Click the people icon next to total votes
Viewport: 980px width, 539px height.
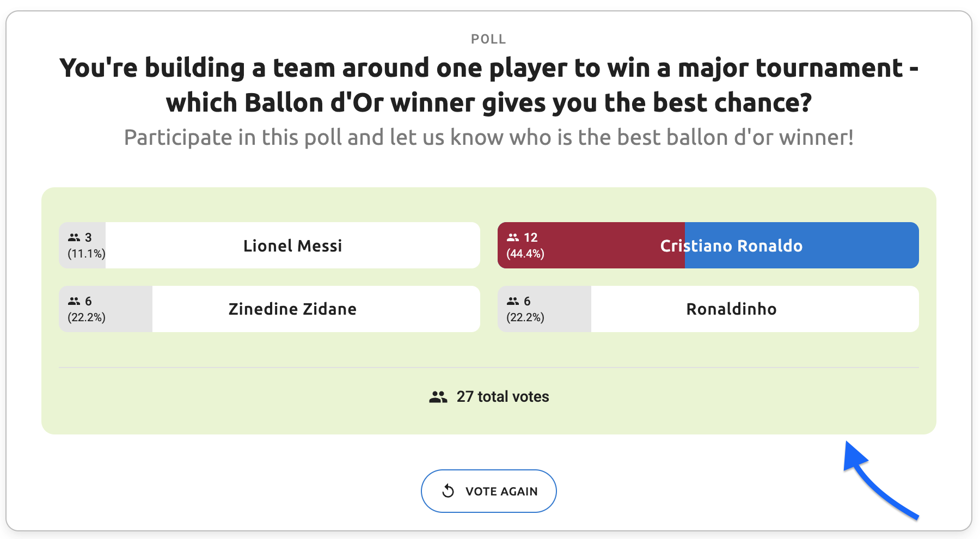click(438, 397)
